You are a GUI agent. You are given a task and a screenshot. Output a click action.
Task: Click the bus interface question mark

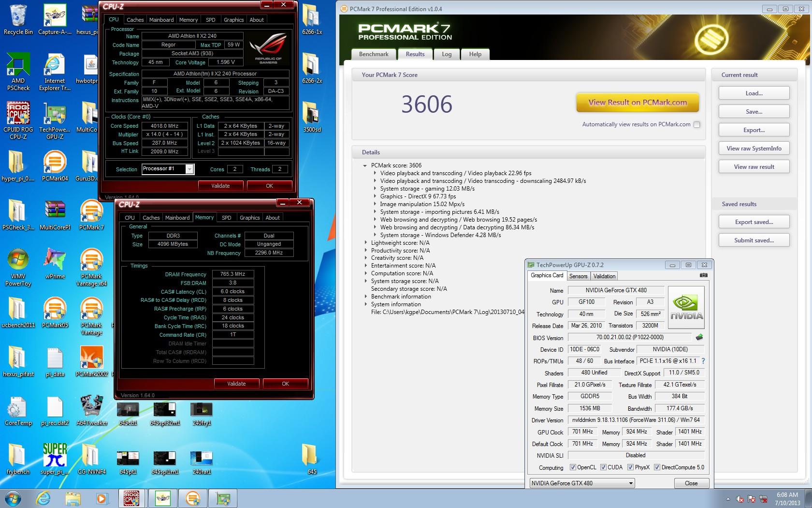[703, 361]
